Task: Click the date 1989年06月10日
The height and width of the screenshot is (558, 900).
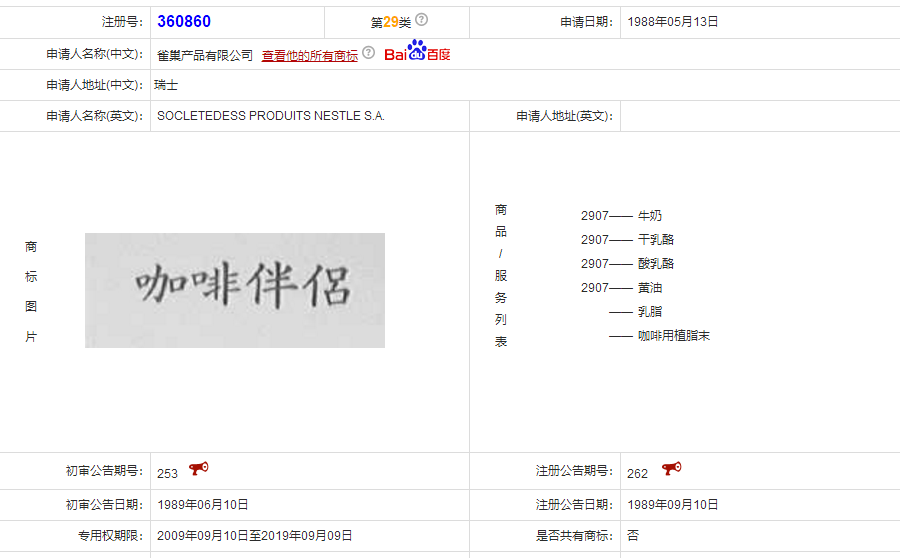Action: tap(203, 505)
